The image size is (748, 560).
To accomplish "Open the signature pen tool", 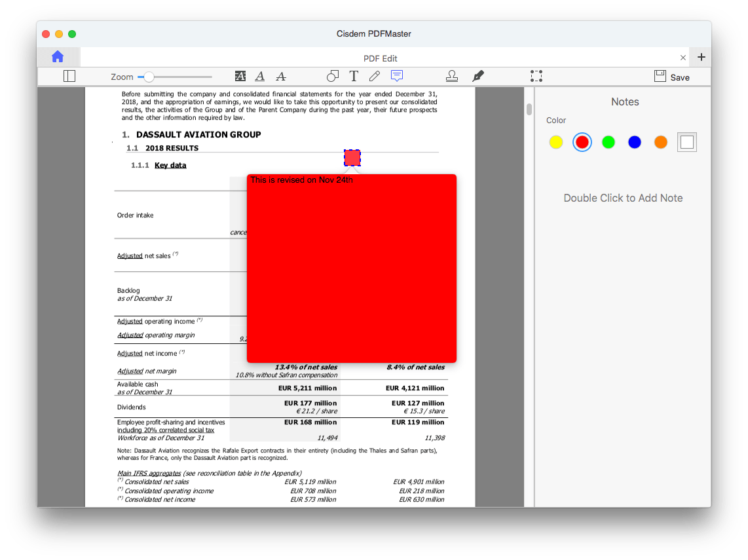I will pyautogui.click(x=478, y=77).
